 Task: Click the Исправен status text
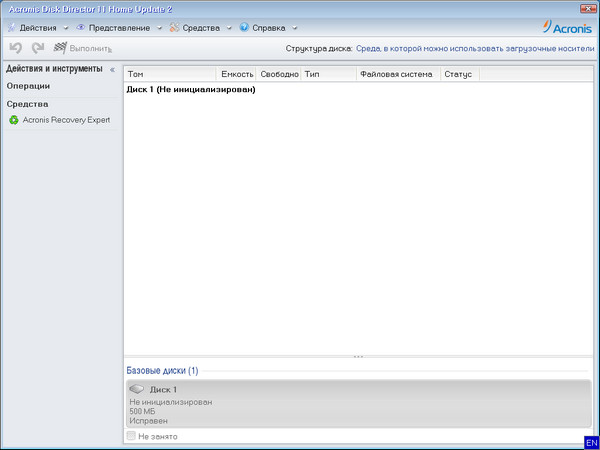(148, 421)
